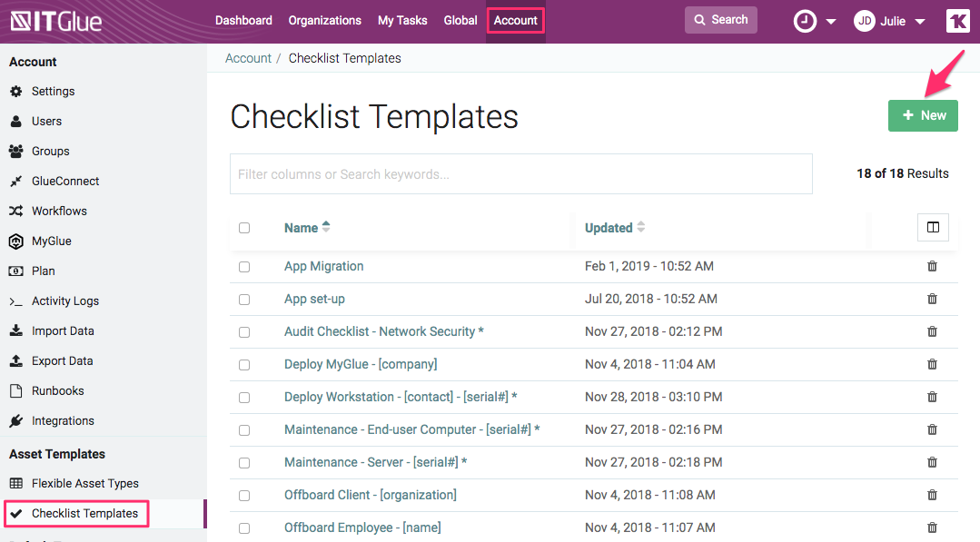Image resolution: width=980 pixels, height=542 pixels.
Task: Toggle the select-all checkbox in header
Action: [244, 228]
